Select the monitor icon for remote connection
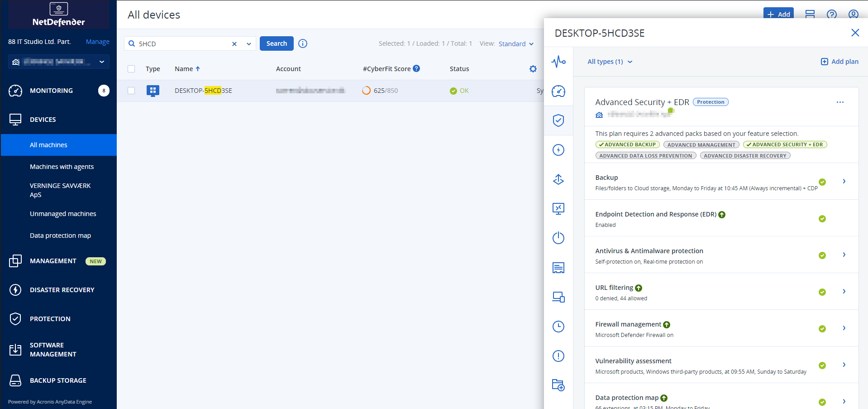 coord(558,297)
